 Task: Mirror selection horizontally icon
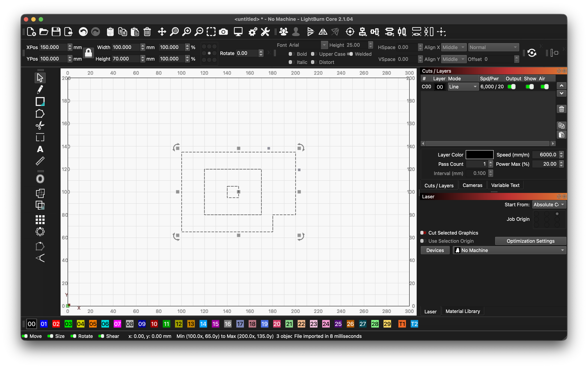(323, 32)
